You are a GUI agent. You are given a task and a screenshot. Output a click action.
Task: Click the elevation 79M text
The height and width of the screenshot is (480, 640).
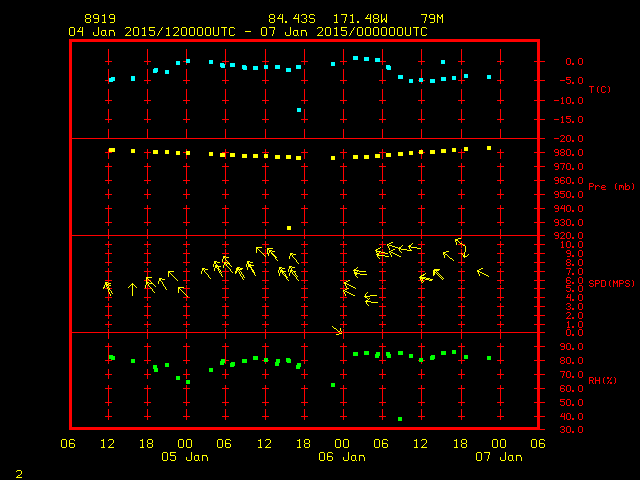click(431, 19)
